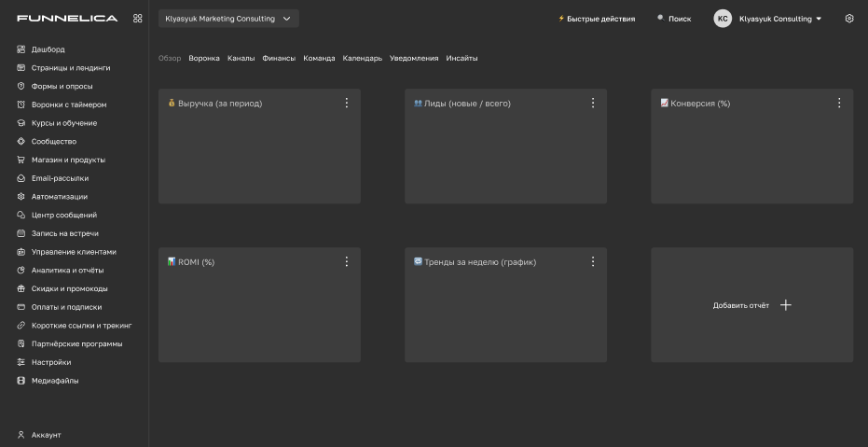Screen dimensions: 868x447
Task: Click the Автоматизации sidebar icon
Action: [x=21, y=197]
